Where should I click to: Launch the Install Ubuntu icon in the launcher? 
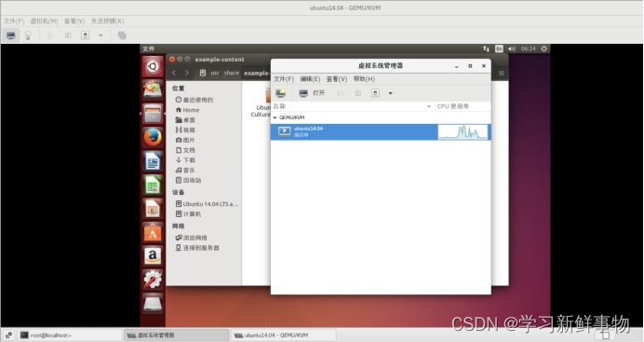click(153, 89)
